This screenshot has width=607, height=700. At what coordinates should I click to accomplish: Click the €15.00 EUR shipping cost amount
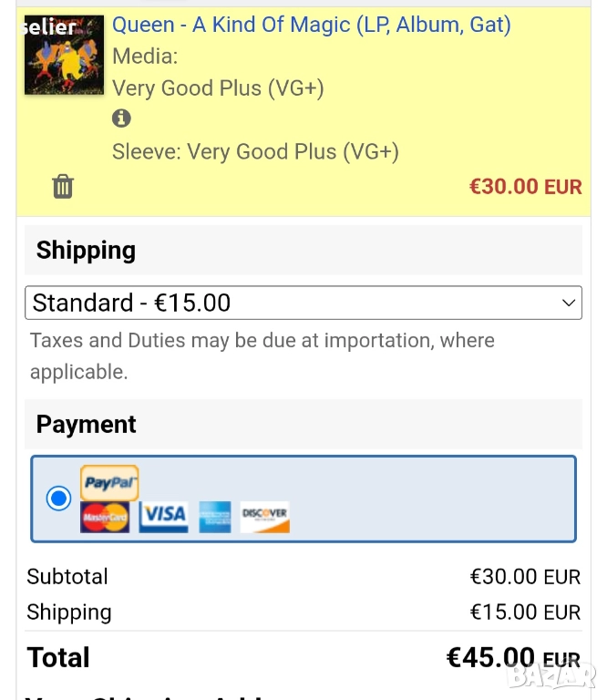coord(525,612)
